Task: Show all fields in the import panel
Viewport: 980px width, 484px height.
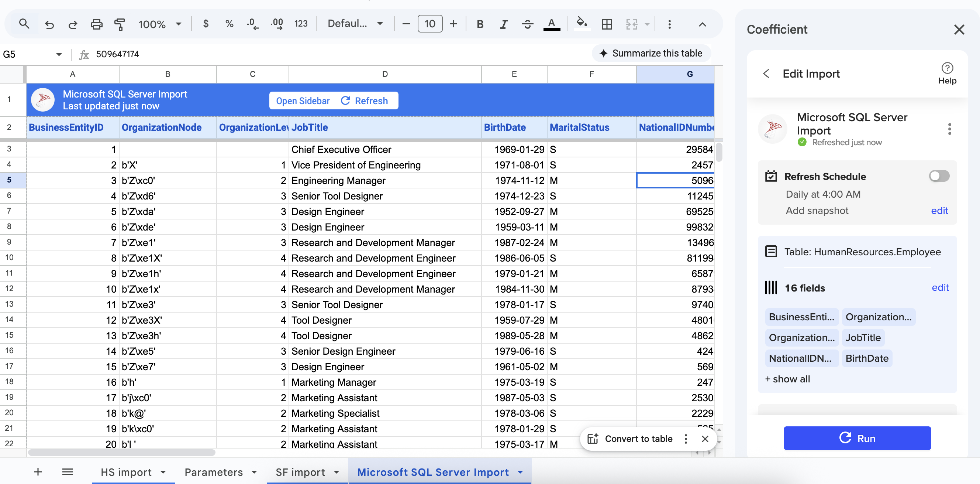Action: (x=787, y=379)
